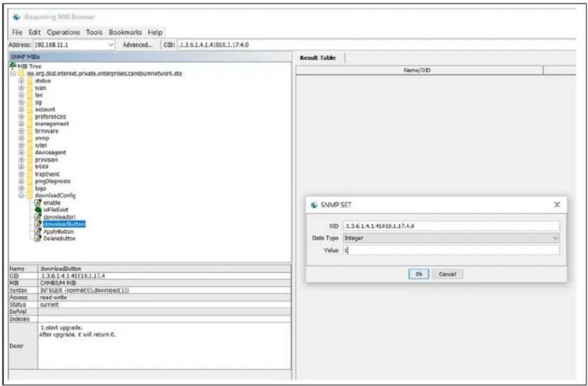The image size is (588, 386).
Task: Expand the lan node
Action: (x=21, y=95)
